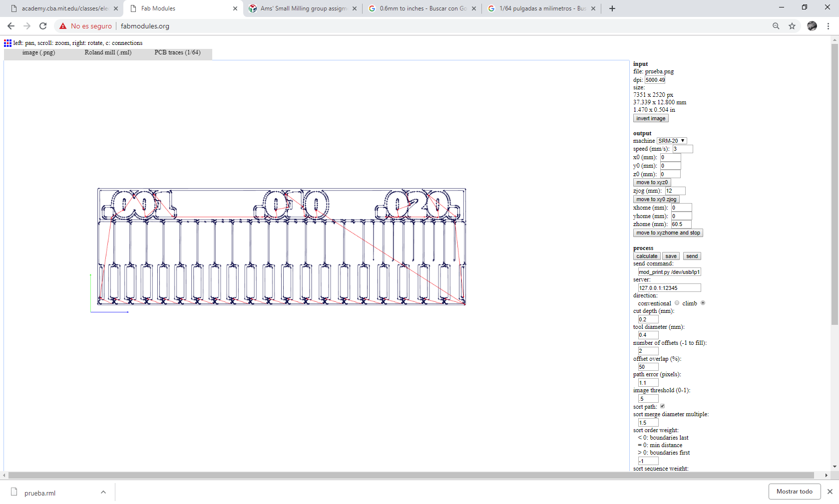Reload the fabmodules.org page
This screenshot has height=504, width=839.
pos(43,26)
